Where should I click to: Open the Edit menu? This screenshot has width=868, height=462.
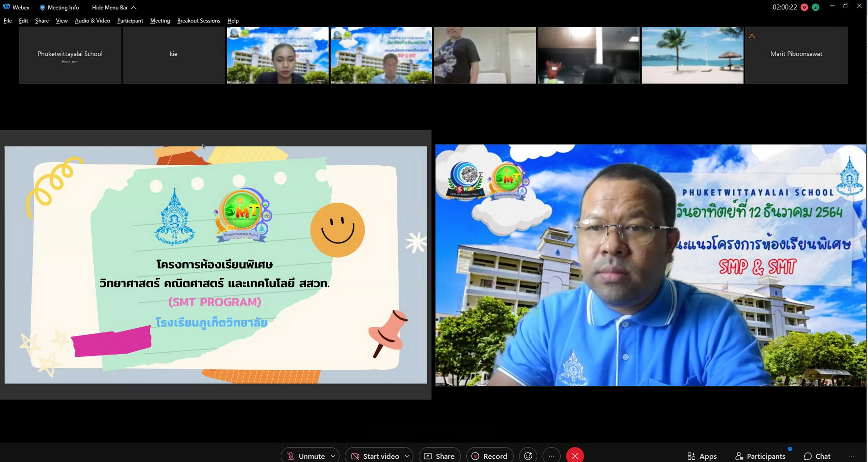(23, 21)
